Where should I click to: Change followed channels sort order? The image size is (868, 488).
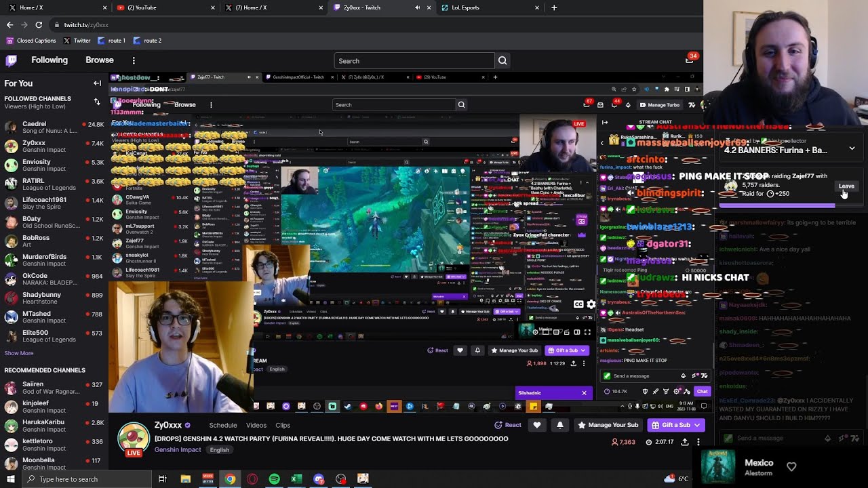click(96, 102)
